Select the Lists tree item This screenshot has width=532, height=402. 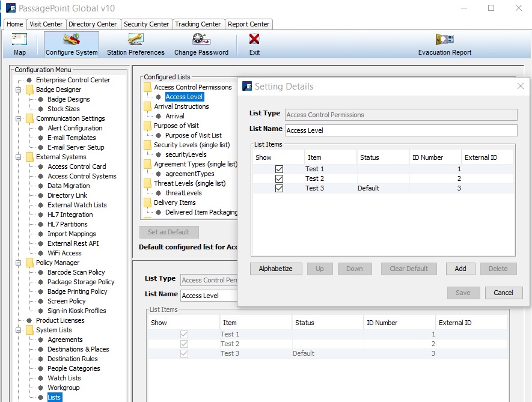[x=54, y=397]
